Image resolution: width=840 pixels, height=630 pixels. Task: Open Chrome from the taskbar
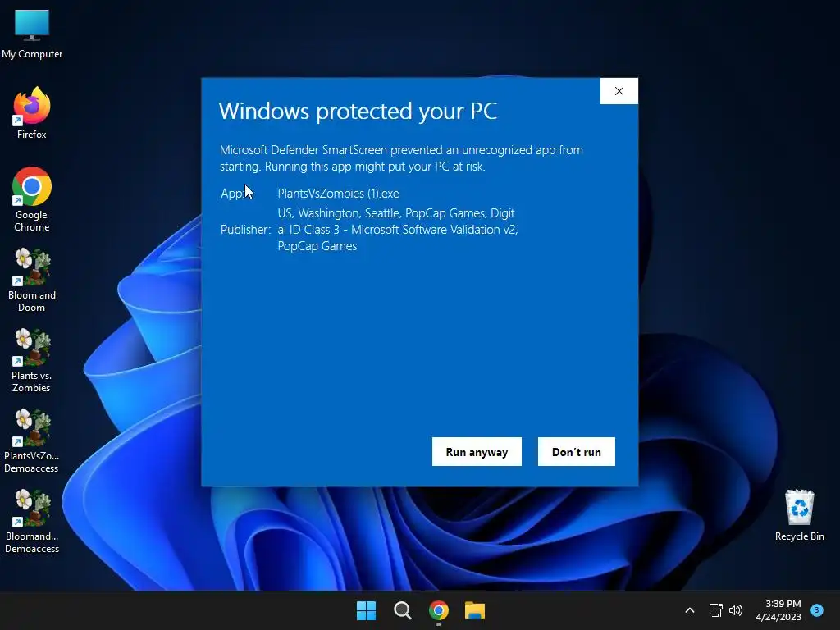pyautogui.click(x=438, y=610)
